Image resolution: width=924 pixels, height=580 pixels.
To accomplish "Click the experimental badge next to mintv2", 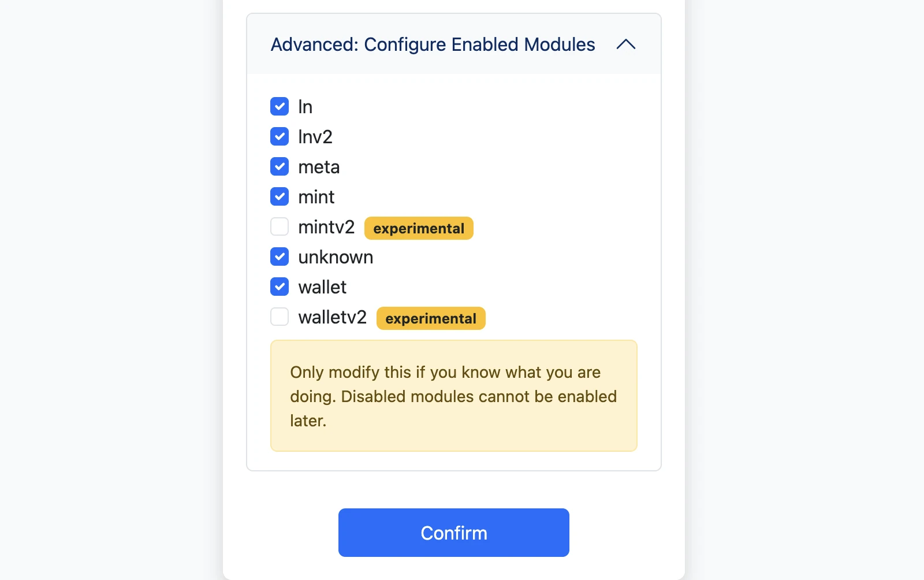I will (418, 228).
